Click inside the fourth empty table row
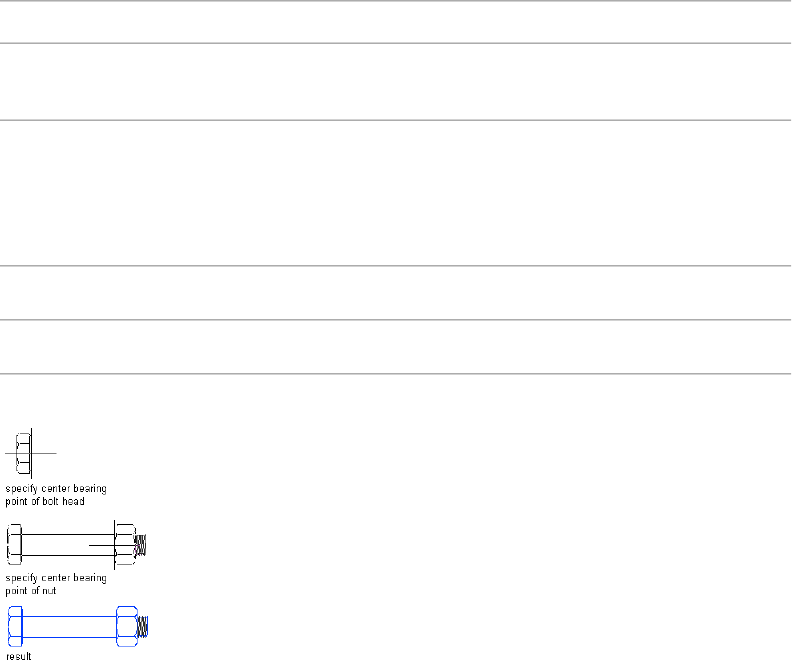The height and width of the screenshot is (663, 792). [396, 293]
